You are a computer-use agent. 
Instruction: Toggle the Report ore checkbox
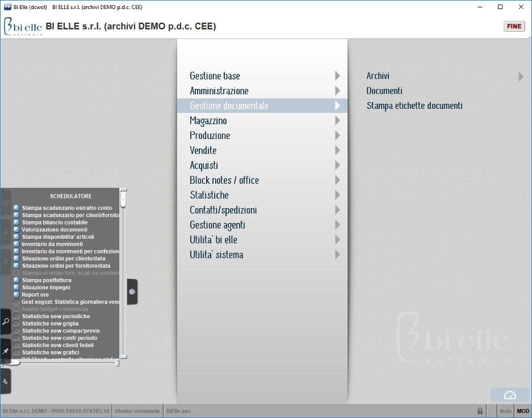tap(16, 294)
